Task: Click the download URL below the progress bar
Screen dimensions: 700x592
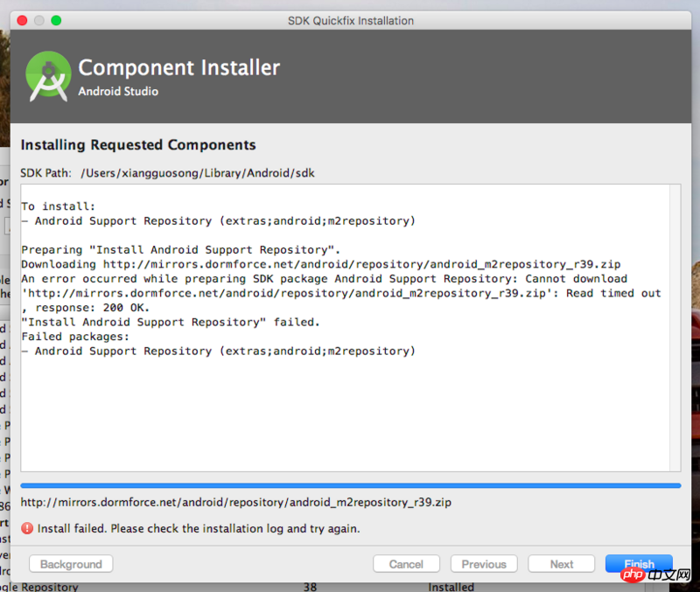Action: pos(236,503)
